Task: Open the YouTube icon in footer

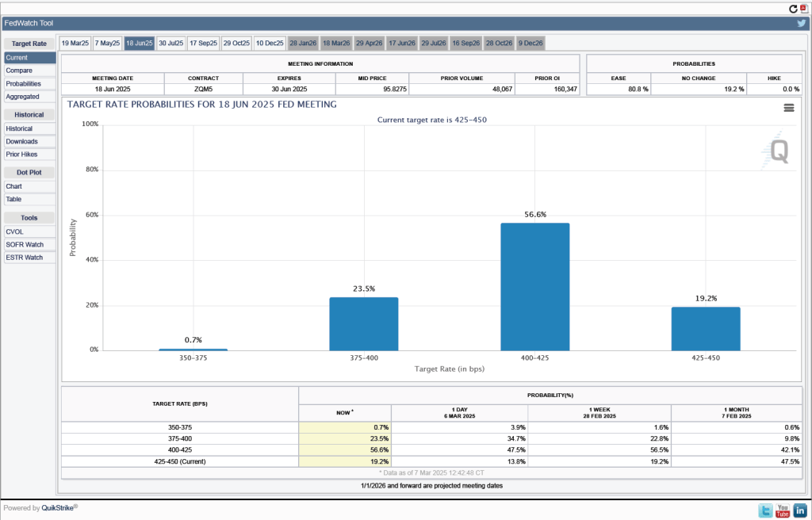Action: click(x=783, y=510)
